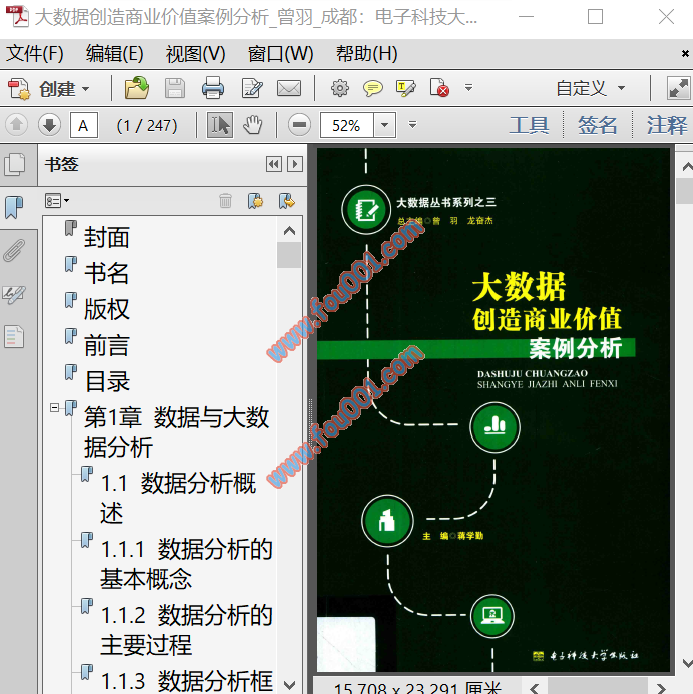Click the Delete page icon in toolbar
This screenshot has width=693, height=694.
439,88
